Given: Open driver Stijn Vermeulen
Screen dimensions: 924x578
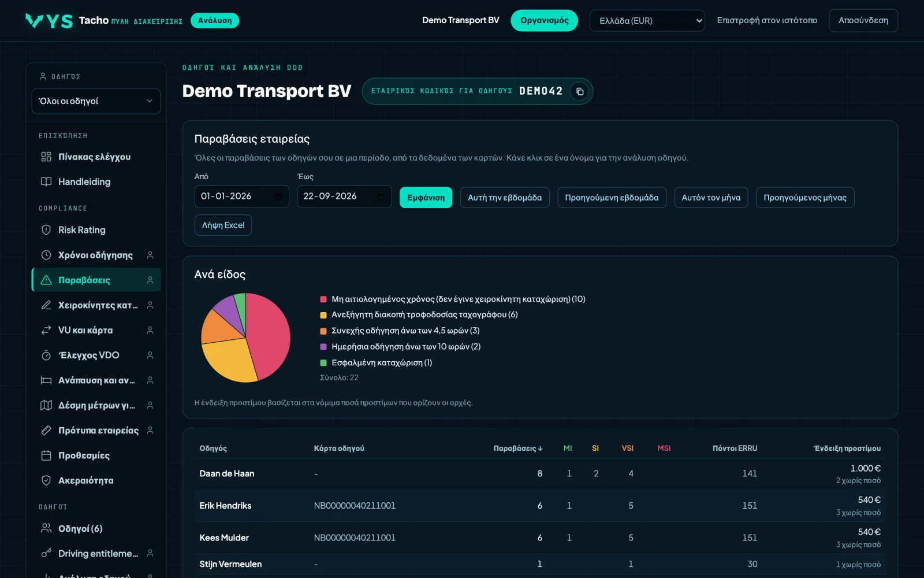Looking at the screenshot, I should pos(230,564).
